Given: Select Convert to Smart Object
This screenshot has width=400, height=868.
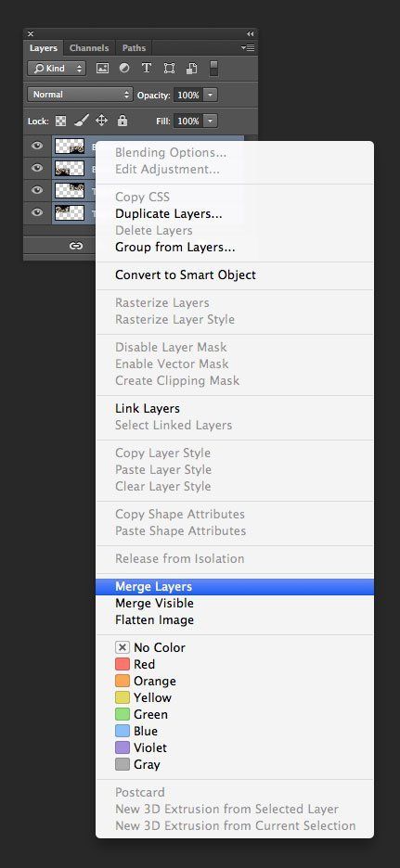Looking at the screenshot, I should (x=186, y=275).
